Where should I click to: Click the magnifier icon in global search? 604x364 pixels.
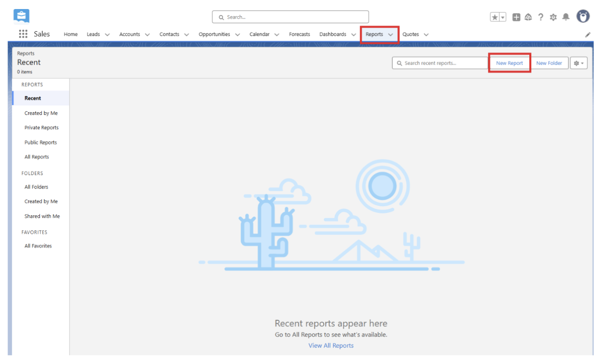pos(221,18)
